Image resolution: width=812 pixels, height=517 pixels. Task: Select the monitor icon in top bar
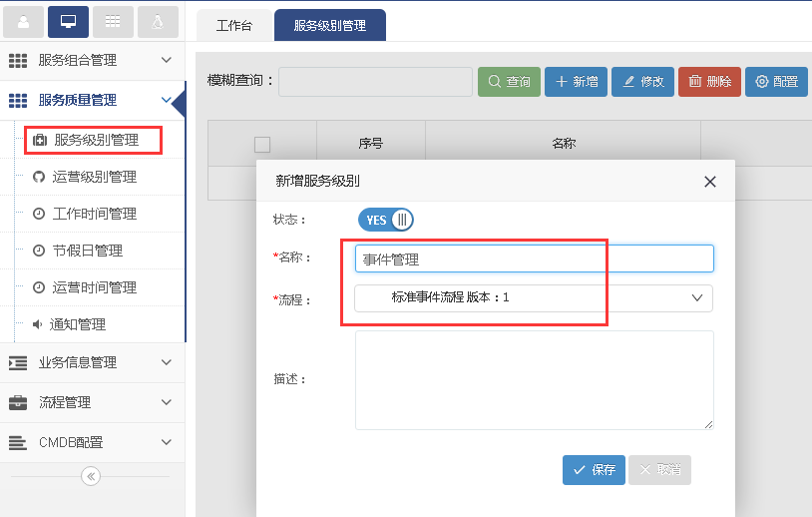point(69,21)
